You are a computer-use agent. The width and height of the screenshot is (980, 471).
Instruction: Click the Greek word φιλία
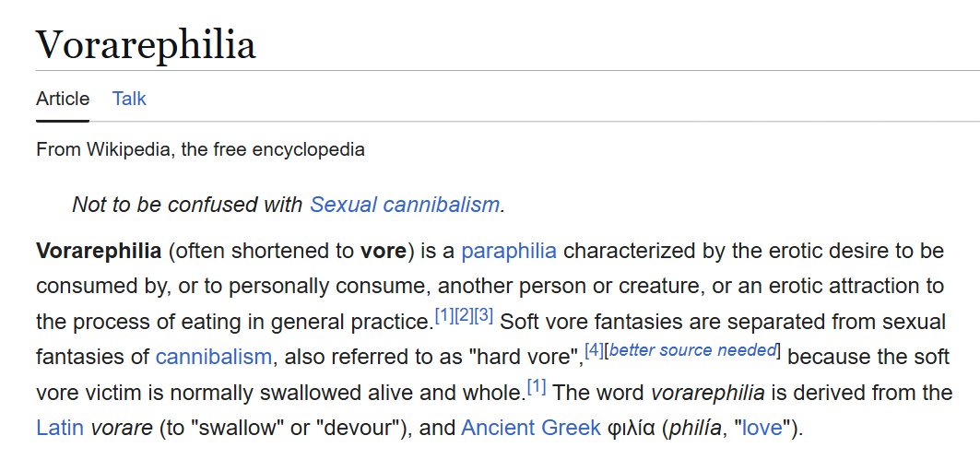(632, 428)
